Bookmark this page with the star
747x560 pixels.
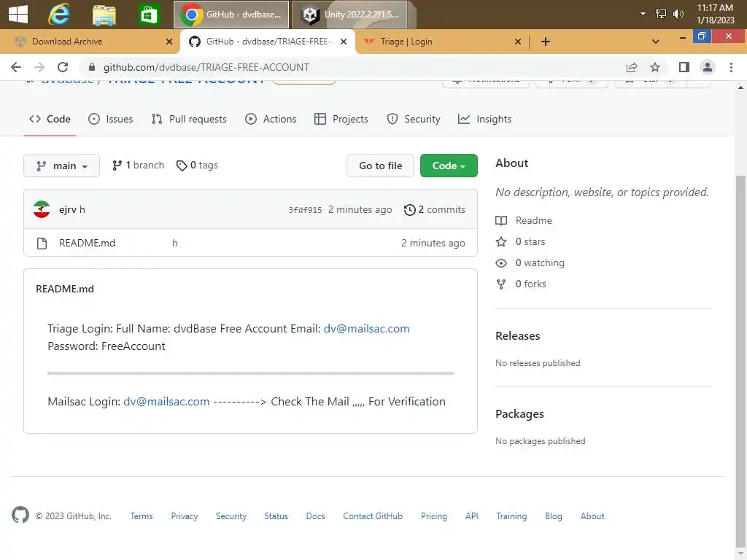655,67
